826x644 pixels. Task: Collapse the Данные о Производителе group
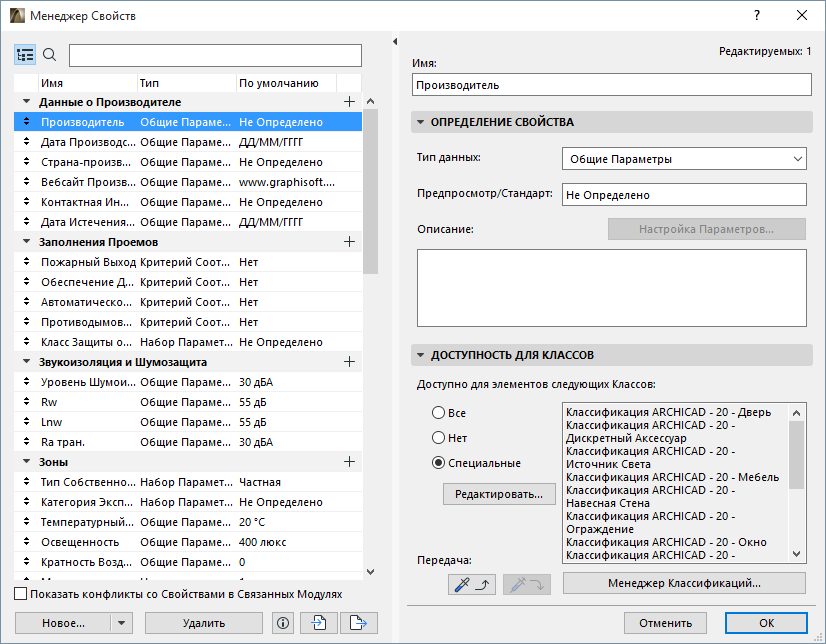[26, 102]
